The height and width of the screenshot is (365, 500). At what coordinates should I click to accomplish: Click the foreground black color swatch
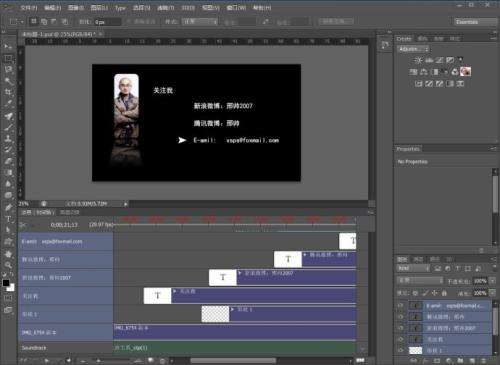pos(6,283)
